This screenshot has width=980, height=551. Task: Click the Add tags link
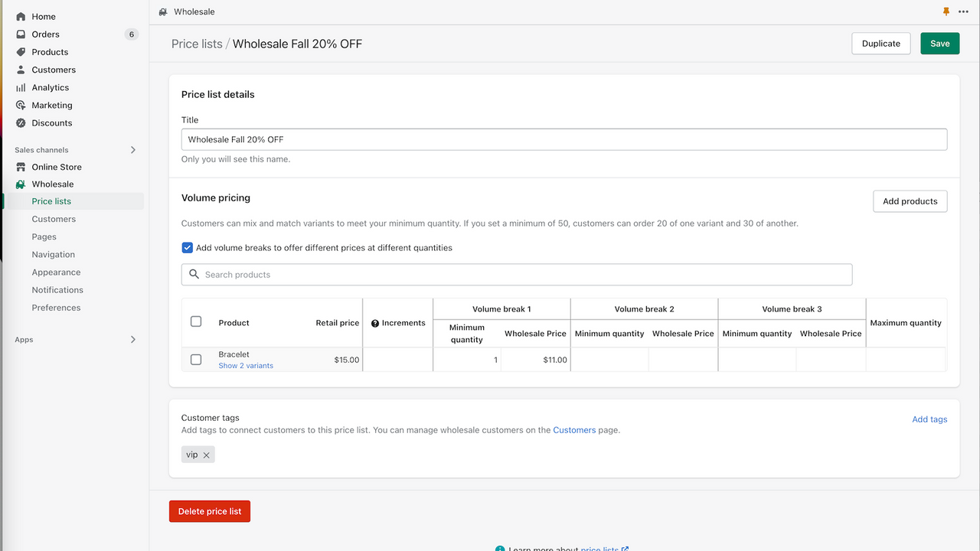(929, 419)
